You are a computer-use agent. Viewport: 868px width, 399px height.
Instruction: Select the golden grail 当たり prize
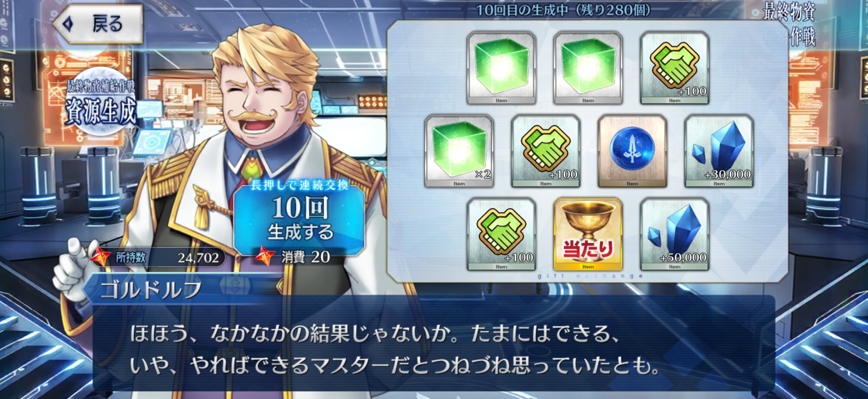click(588, 234)
